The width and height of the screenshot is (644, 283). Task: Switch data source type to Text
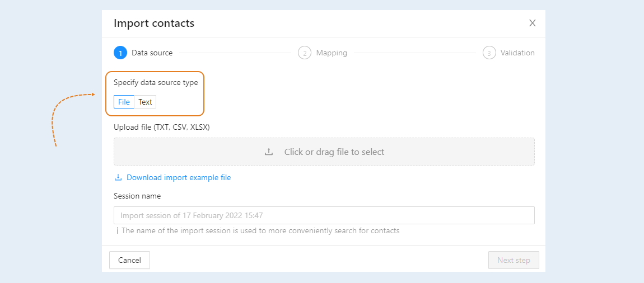pos(145,102)
